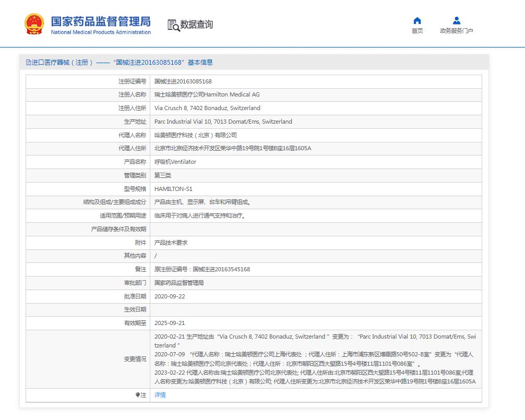Select registration number 国械注进20163085168 value cell

pyautogui.click(x=183, y=81)
